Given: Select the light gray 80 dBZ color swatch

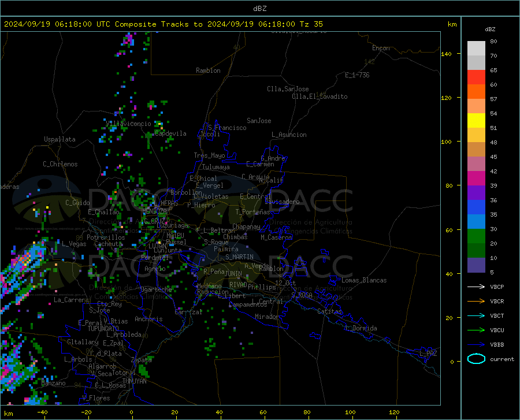Looking at the screenshot, I should [x=476, y=48].
